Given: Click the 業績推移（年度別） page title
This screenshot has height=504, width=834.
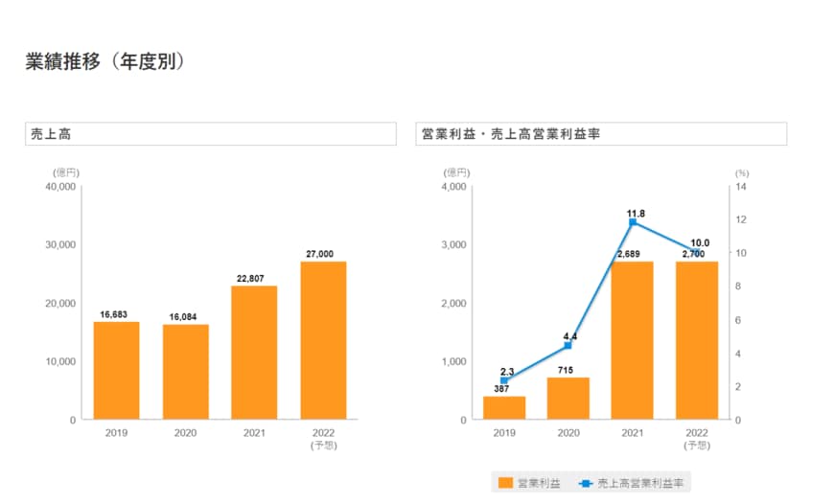Looking at the screenshot, I should [104, 61].
